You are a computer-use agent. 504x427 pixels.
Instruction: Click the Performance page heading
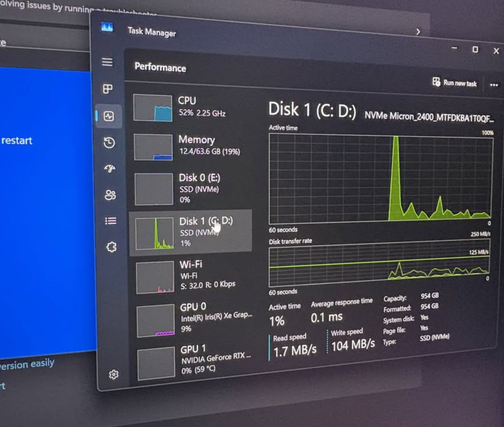point(160,67)
